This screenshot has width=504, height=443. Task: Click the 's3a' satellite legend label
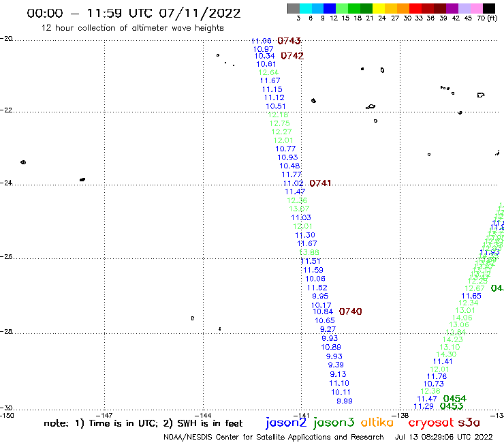[x=469, y=423]
